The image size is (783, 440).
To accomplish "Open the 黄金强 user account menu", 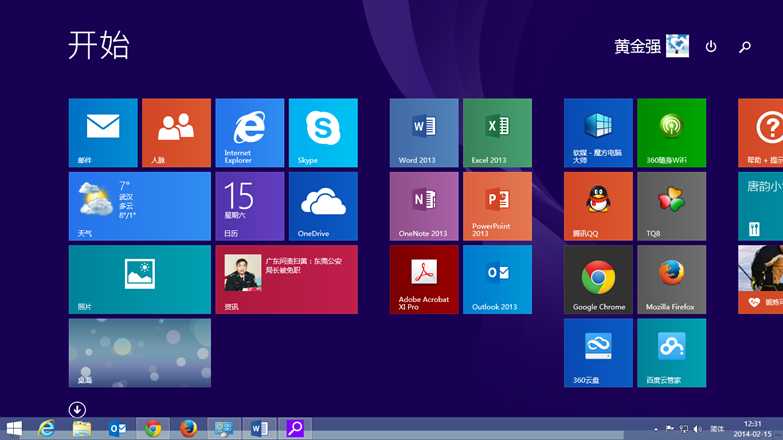I will coord(652,46).
